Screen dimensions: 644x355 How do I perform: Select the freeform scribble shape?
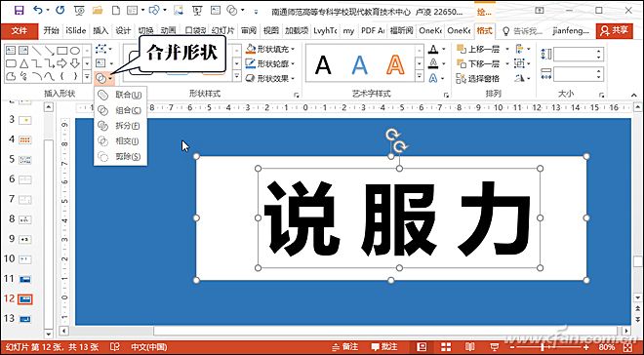click(x=23, y=76)
